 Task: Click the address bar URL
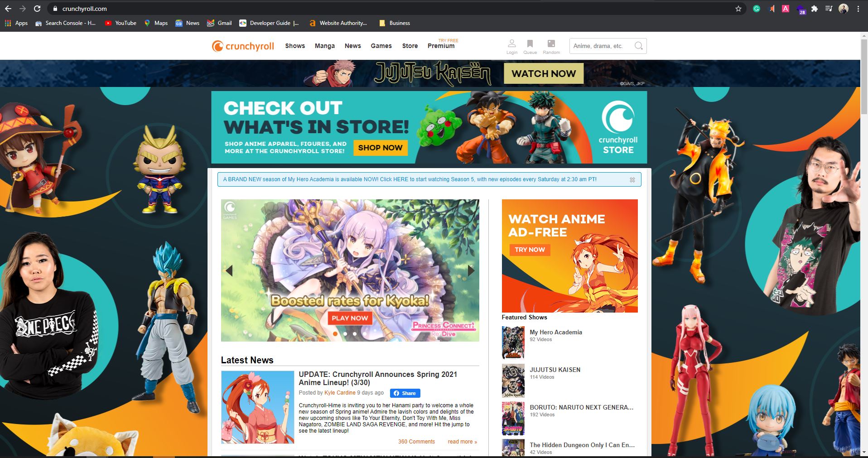85,9
